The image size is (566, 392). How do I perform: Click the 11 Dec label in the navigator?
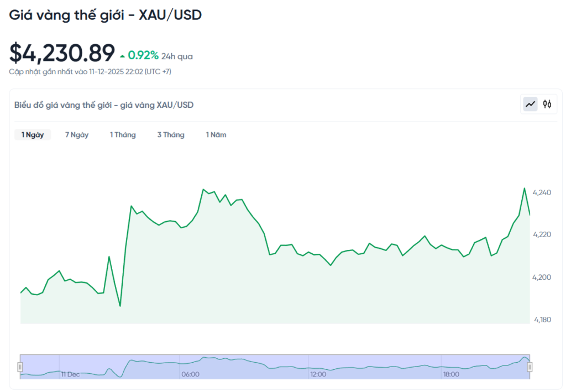click(x=70, y=374)
